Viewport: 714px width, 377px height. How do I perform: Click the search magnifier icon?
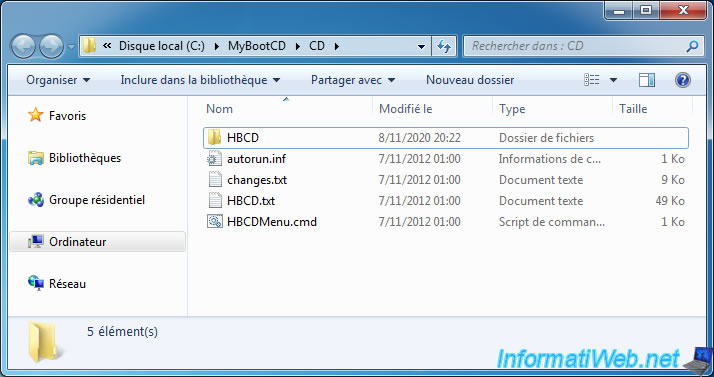(x=692, y=46)
